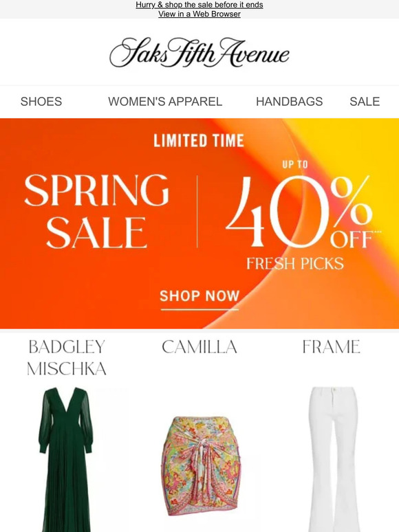Screen dimensions: 399x532
Task: Click the OFF text beside 40%
Action: click(351, 239)
